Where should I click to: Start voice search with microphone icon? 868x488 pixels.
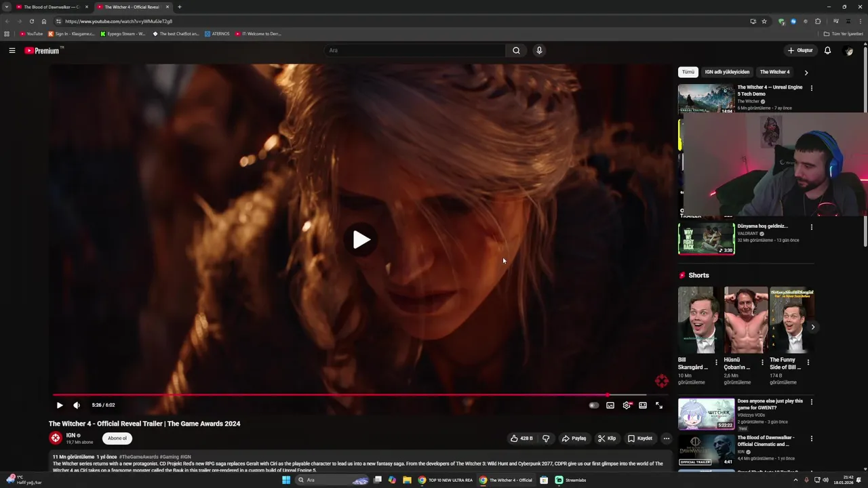539,50
